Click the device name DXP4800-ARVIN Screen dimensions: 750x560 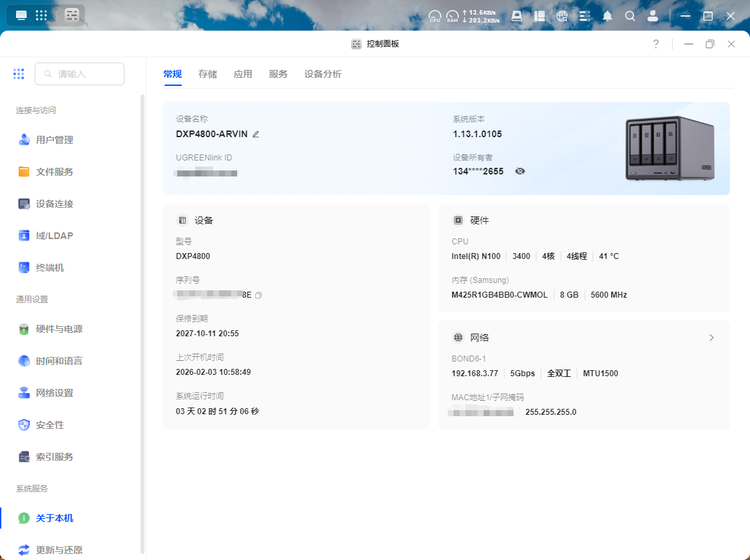tap(212, 135)
